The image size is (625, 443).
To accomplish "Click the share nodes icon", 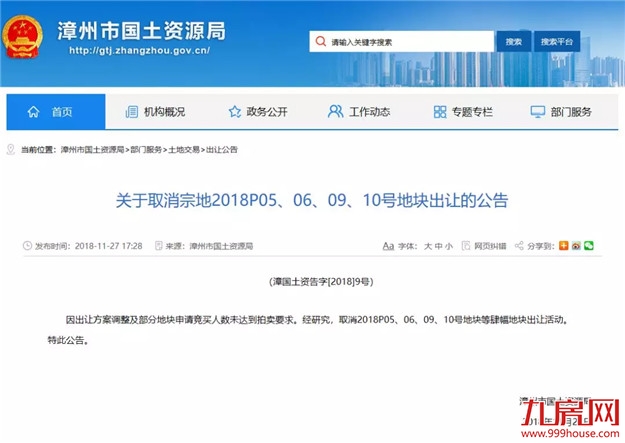I will coord(519,246).
